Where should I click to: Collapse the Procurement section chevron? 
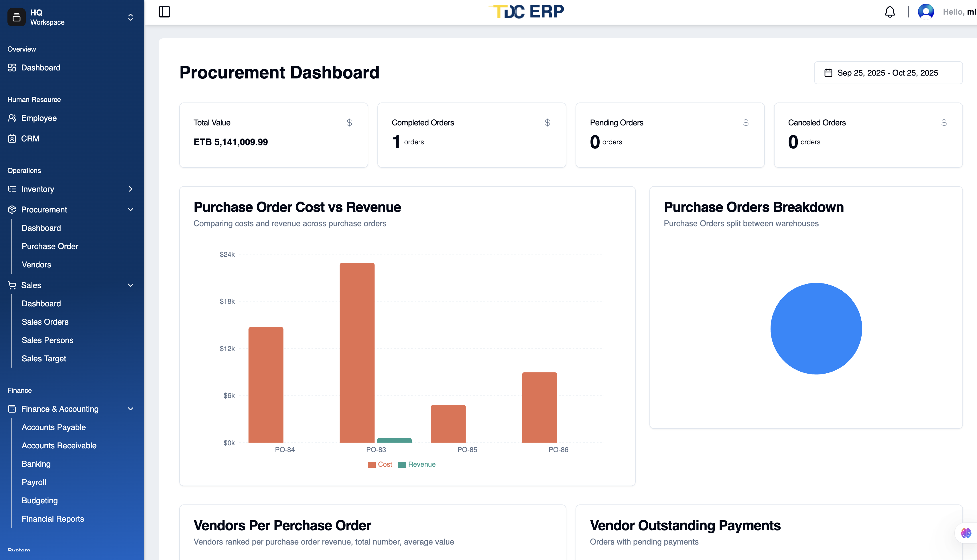(x=130, y=210)
